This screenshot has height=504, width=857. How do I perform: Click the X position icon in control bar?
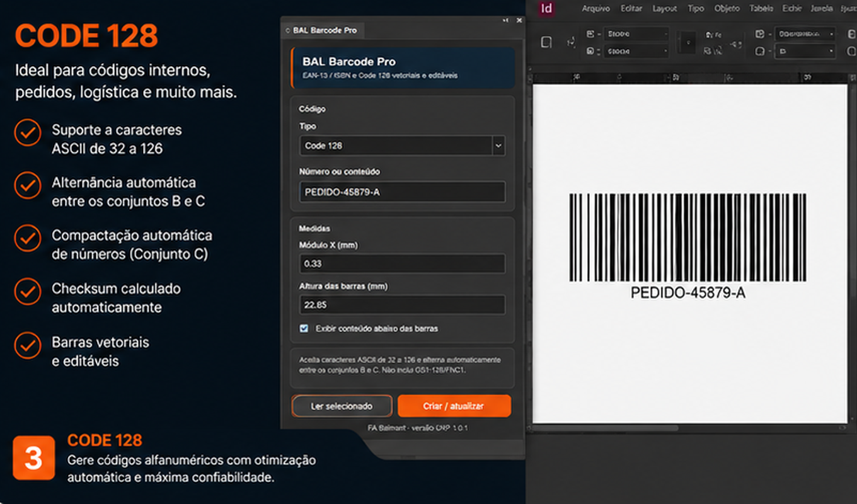tap(590, 34)
